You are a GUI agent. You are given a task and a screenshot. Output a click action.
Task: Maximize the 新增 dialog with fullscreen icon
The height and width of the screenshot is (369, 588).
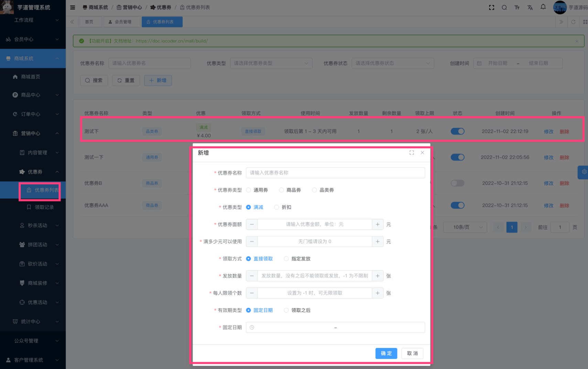(x=412, y=153)
